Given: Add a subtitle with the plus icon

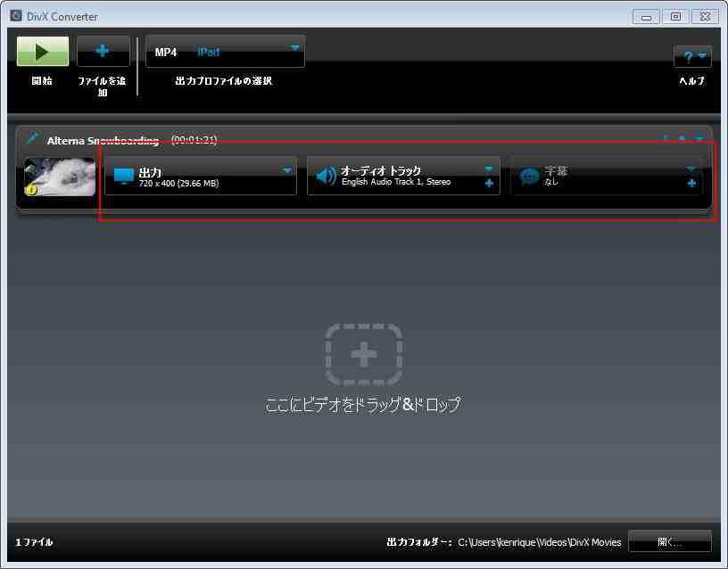Looking at the screenshot, I should (691, 184).
